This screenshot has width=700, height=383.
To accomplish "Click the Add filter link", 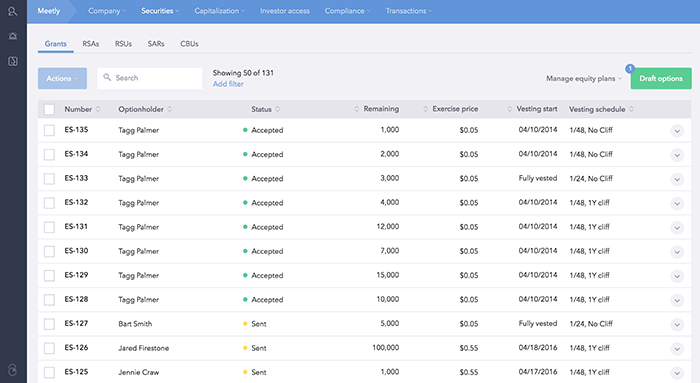I will pyautogui.click(x=228, y=84).
